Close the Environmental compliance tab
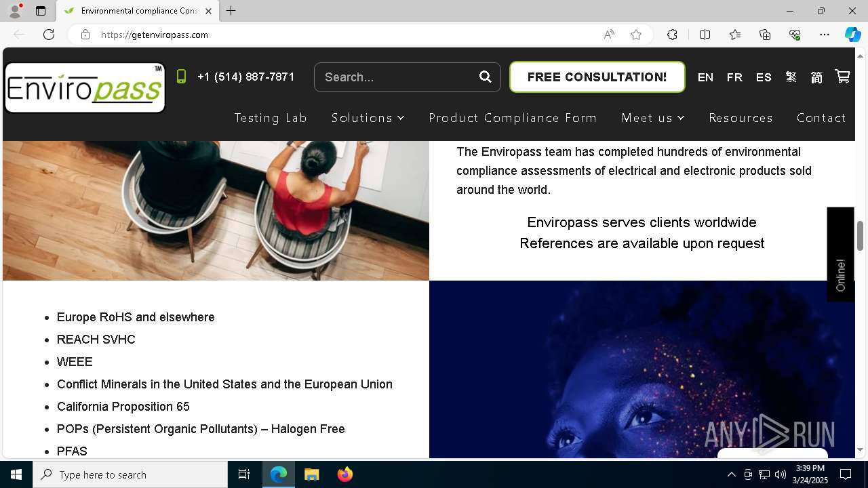Image resolution: width=868 pixels, height=488 pixels. point(208,11)
